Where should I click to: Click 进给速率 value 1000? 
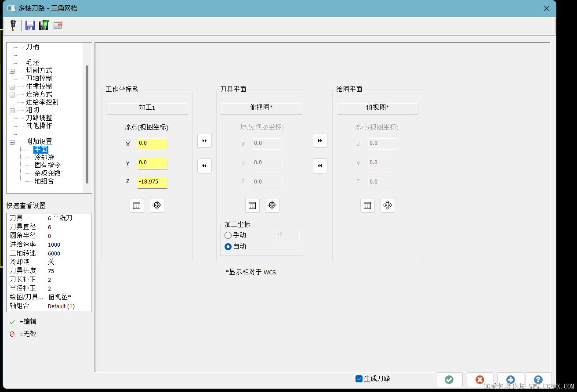click(x=54, y=245)
